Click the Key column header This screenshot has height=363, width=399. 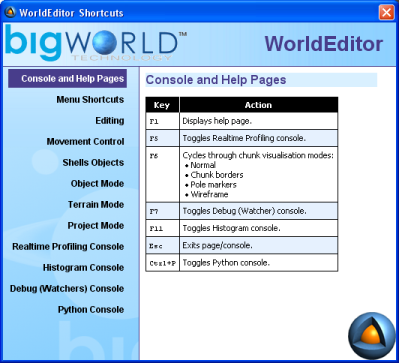(162, 105)
